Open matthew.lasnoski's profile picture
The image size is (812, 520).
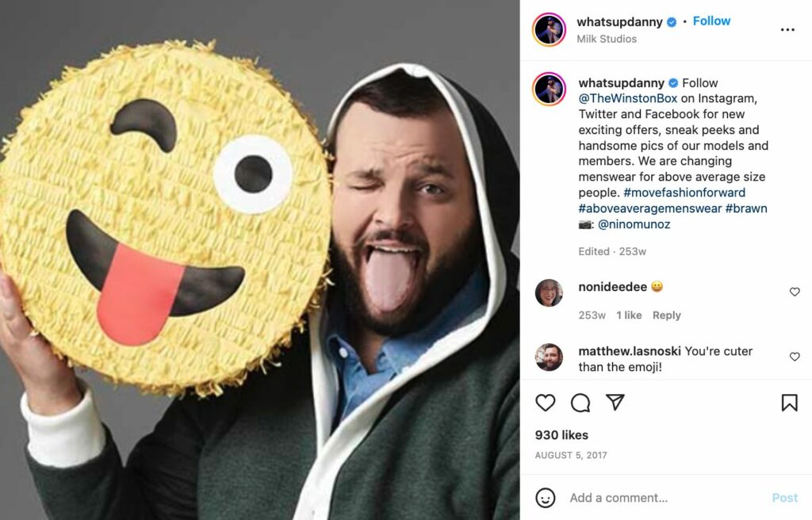(x=549, y=357)
